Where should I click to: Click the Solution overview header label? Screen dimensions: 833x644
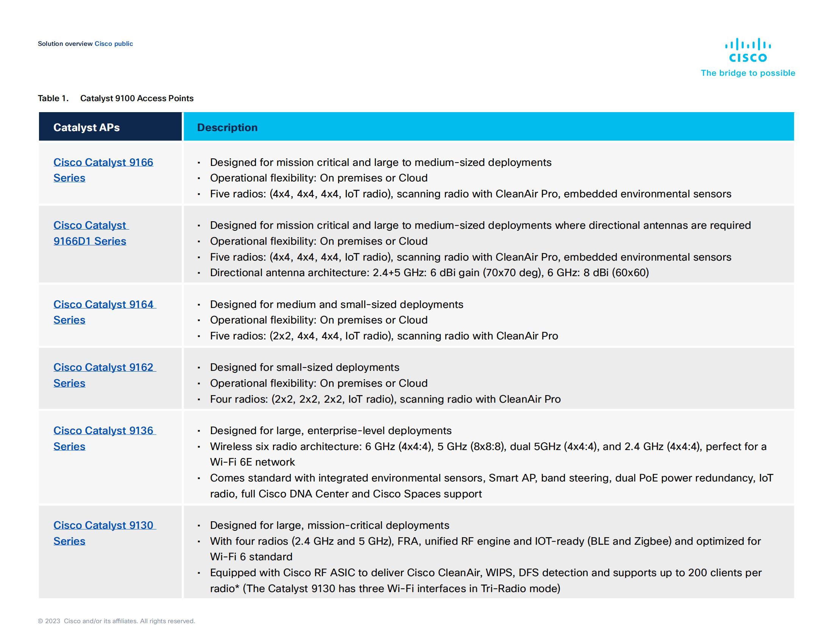[x=65, y=44]
